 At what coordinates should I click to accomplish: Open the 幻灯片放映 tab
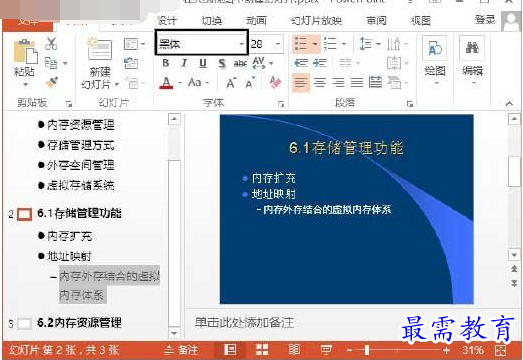click(316, 21)
